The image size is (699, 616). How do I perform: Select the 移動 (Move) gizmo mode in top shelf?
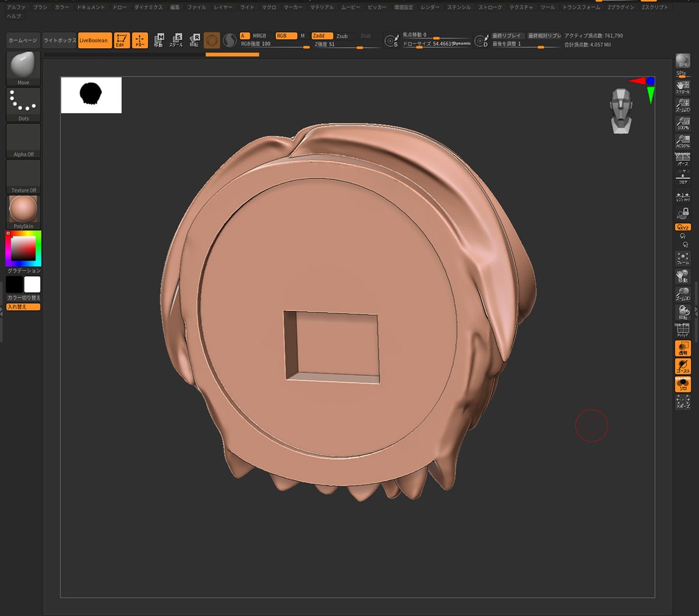tap(158, 40)
